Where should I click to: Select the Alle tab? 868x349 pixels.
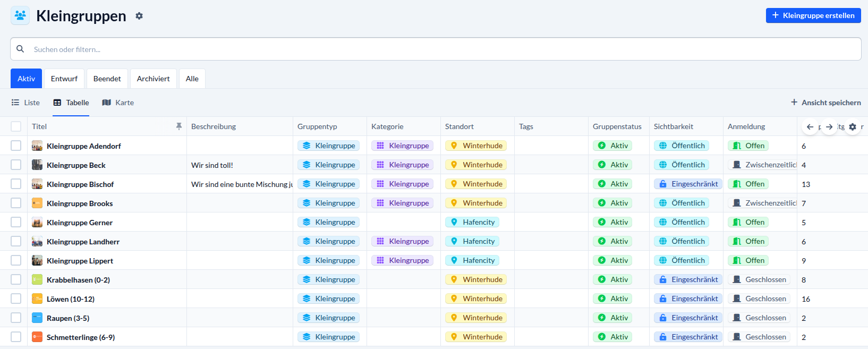(192, 79)
